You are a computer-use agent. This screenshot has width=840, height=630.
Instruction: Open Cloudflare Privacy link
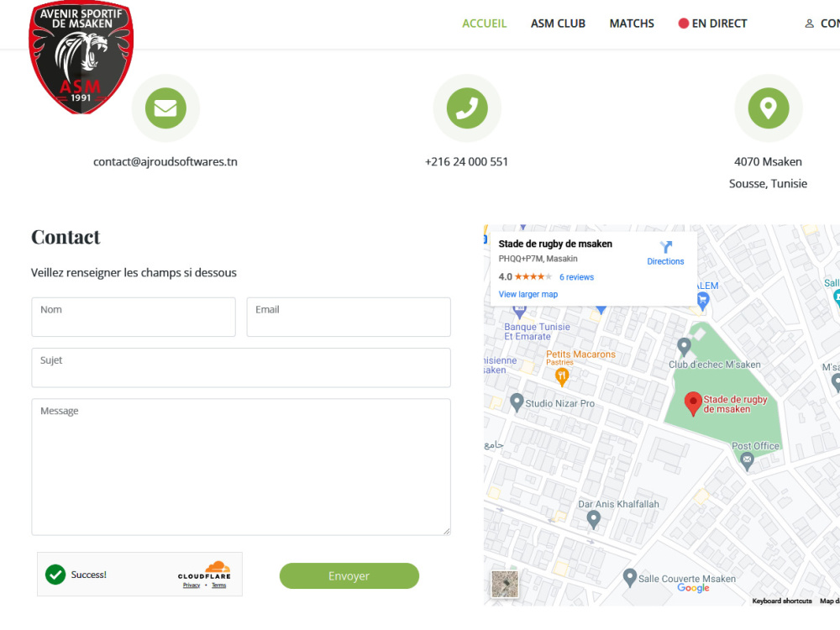(x=192, y=585)
